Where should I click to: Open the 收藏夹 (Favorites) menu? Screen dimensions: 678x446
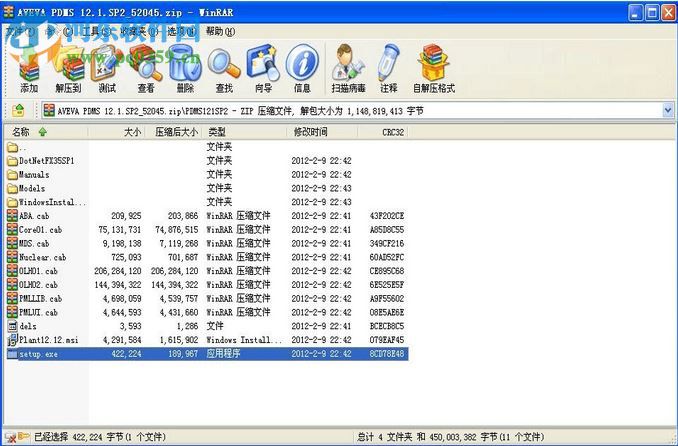[x=138, y=31]
